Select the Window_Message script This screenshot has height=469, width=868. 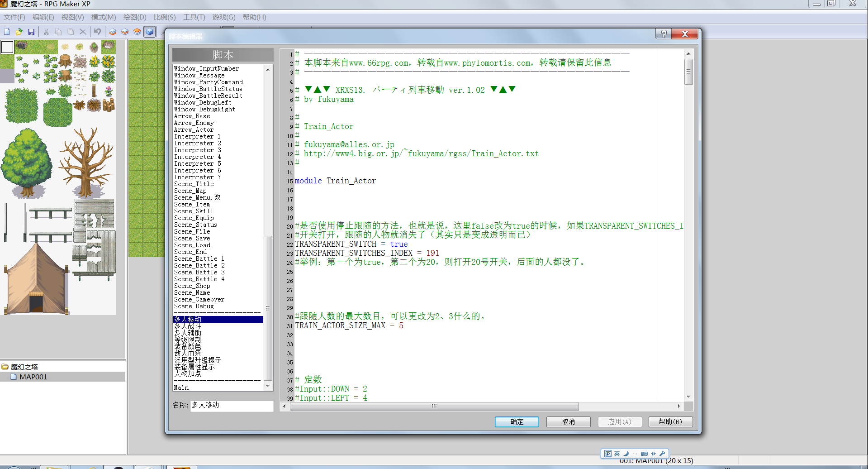pyautogui.click(x=199, y=76)
